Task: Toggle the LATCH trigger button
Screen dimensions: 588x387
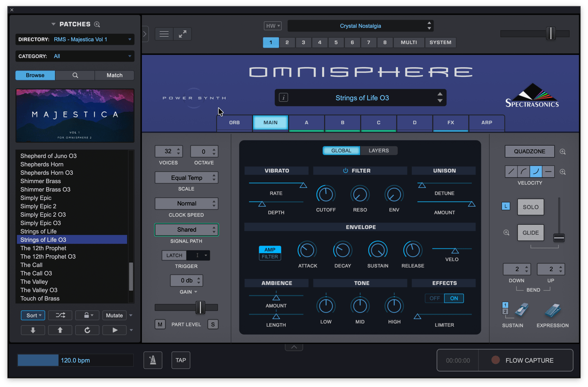Action: point(174,255)
